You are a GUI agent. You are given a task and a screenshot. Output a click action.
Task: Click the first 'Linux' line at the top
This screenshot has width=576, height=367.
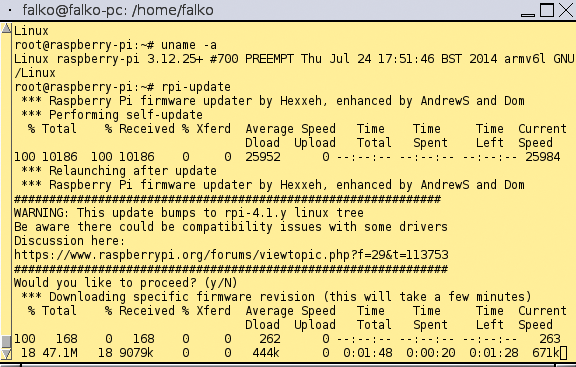pyautogui.click(x=31, y=31)
